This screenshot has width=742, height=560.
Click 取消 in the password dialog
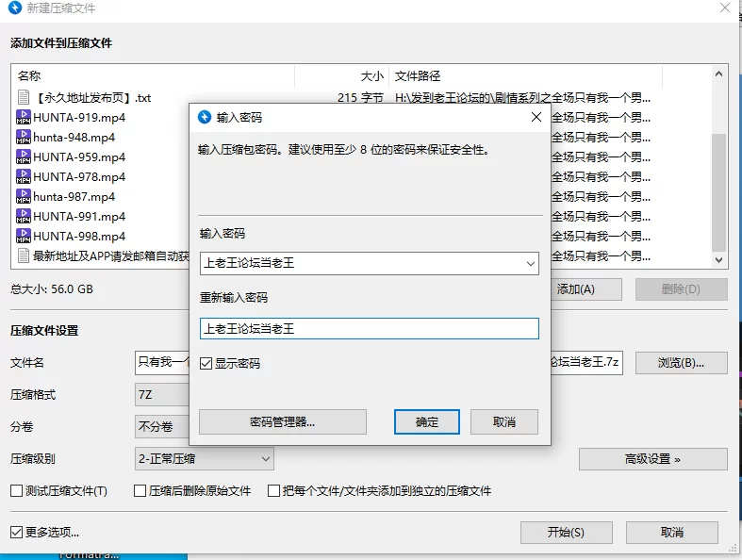(504, 421)
